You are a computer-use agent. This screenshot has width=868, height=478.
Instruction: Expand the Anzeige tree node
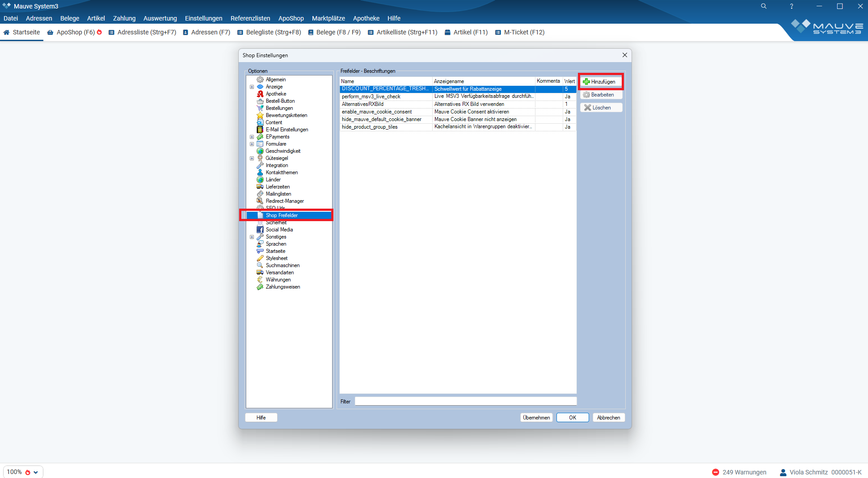pos(252,87)
